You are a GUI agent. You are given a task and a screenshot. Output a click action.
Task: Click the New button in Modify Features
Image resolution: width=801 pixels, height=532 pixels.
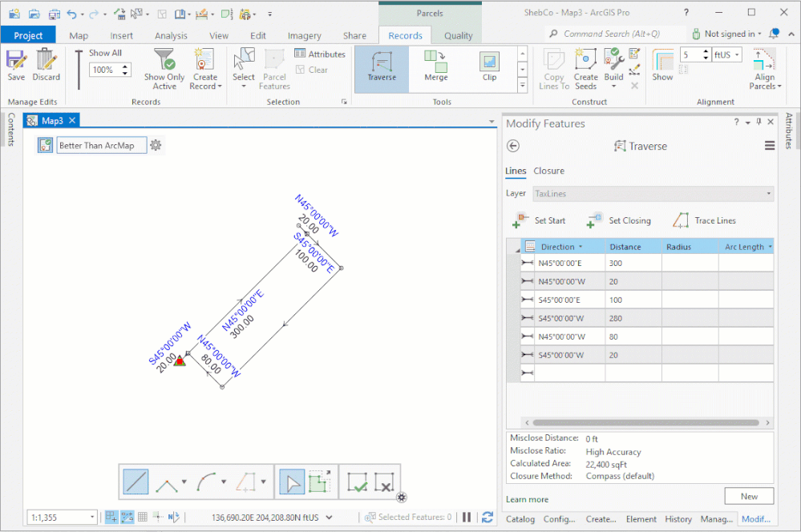coord(748,496)
